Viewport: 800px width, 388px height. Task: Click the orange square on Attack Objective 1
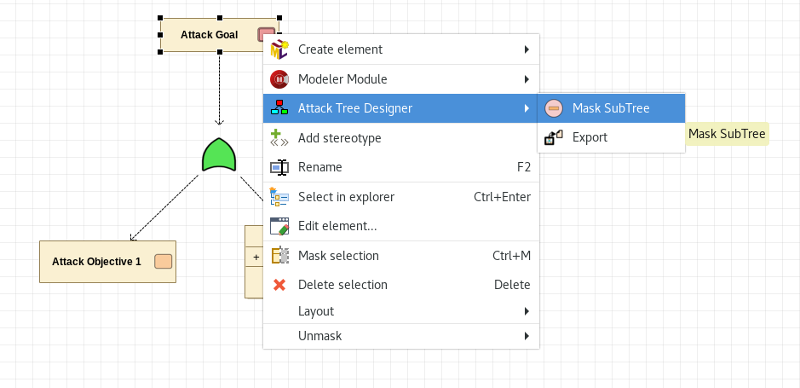point(163,261)
